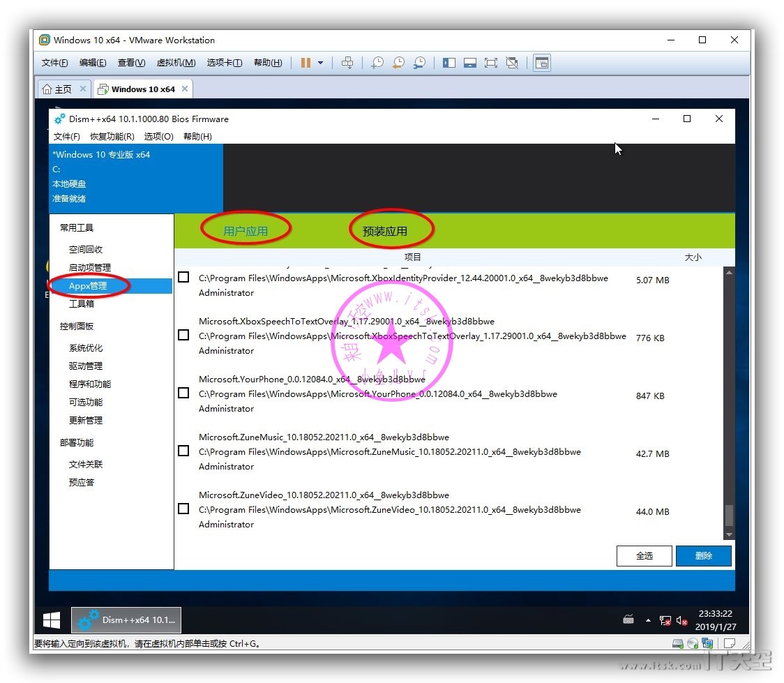The image size is (784, 683).
Task: Close the Windows 10 x64 tab
Action: [185, 89]
